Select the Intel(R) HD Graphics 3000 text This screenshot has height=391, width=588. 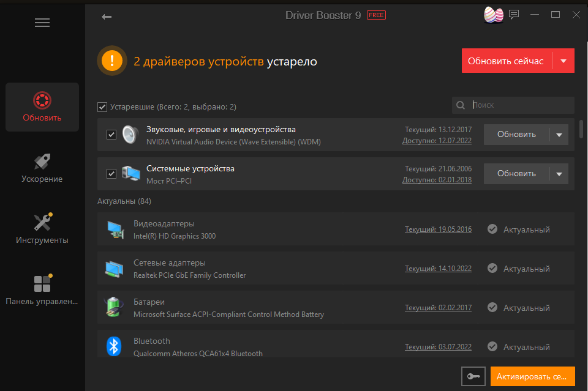coord(175,236)
